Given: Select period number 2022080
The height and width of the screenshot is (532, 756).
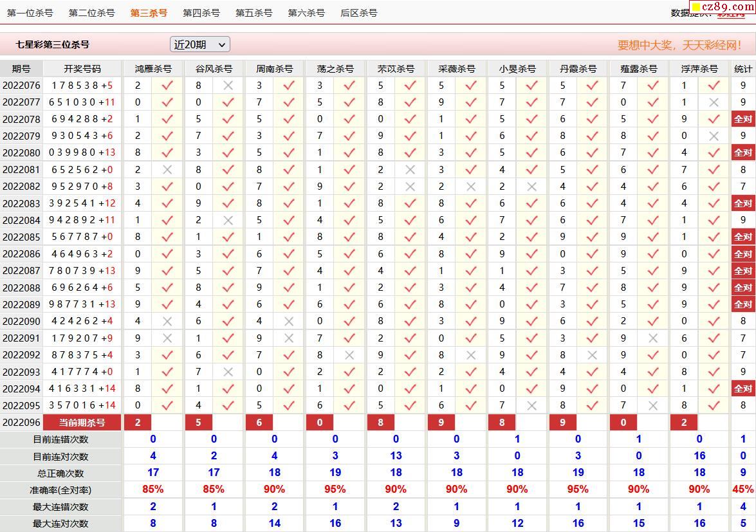Looking at the screenshot, I should pos(21,152).
